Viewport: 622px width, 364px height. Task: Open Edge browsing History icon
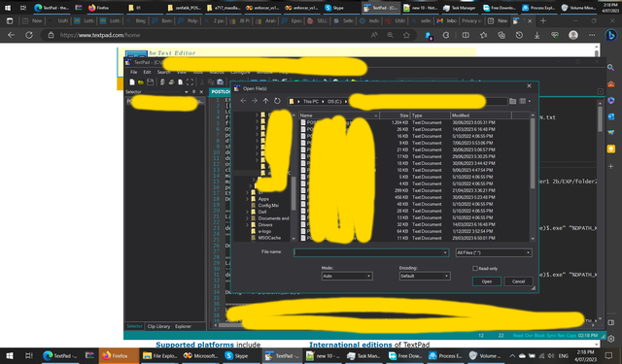[519, 35]
